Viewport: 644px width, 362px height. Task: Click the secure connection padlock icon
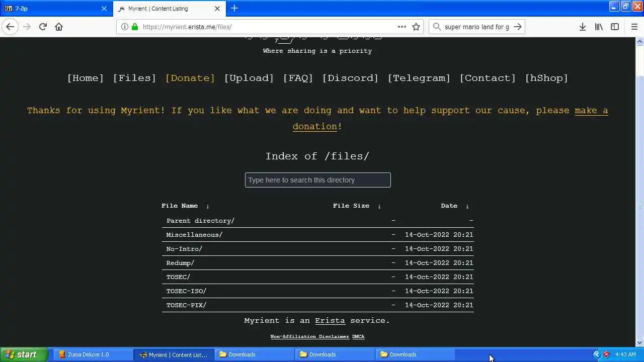point(134,27)
